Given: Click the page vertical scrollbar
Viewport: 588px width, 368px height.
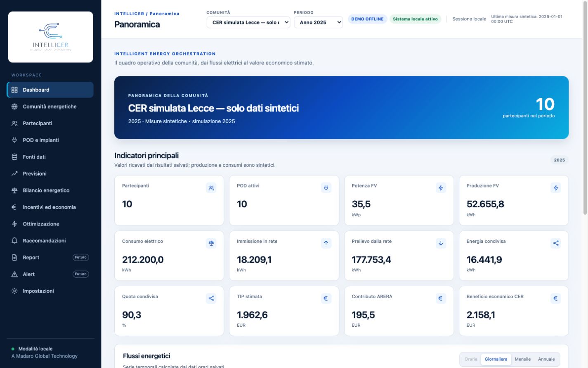Looking at the screenshot, I should coord(585,107).
